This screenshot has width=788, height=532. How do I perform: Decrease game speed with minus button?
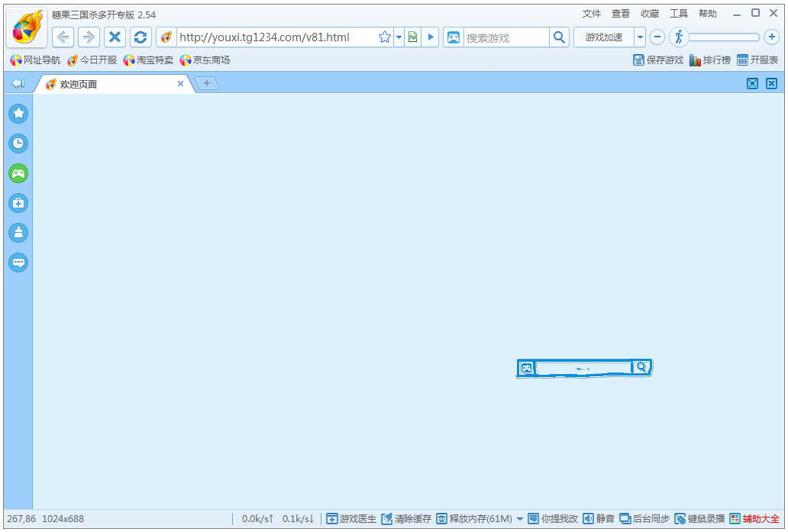[x=657, y=37]
